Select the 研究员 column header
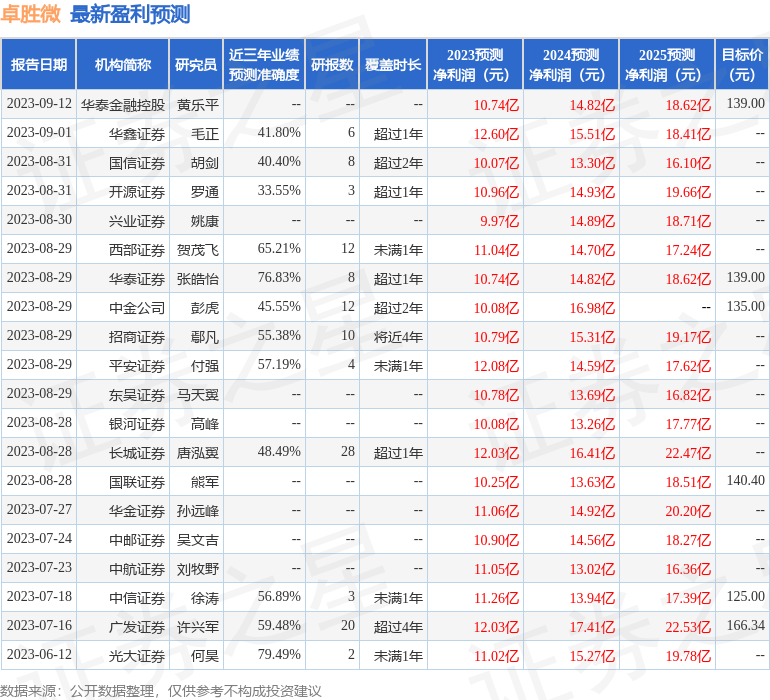770x700 pixels. coord(196,64)
